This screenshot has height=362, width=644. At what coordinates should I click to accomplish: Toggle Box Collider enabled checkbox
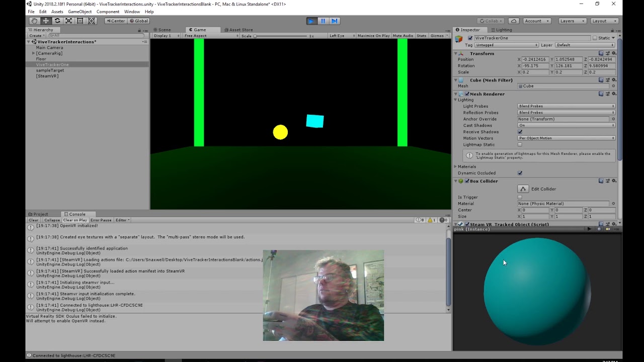[x=467, y=181]
